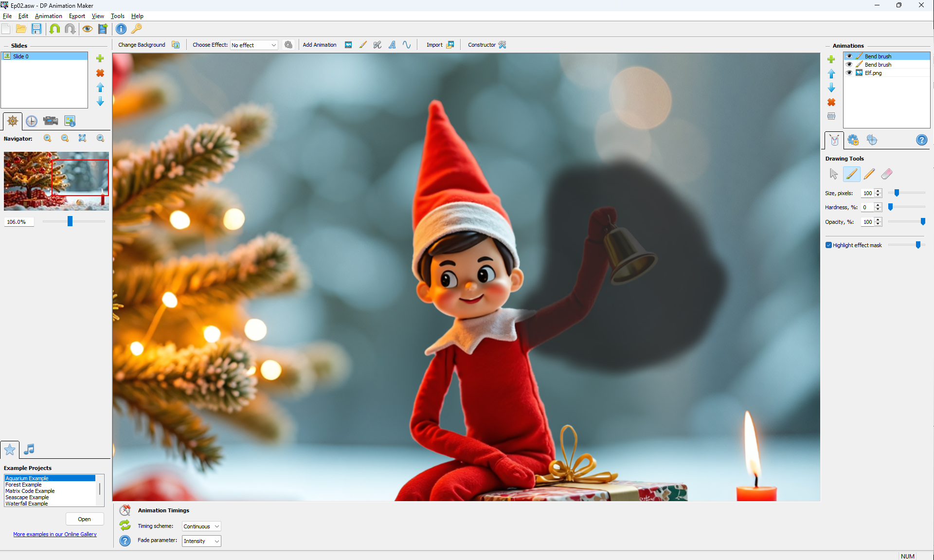Open the Animation menu
Screen dimensions: 934x560
[x=48, y=16]
